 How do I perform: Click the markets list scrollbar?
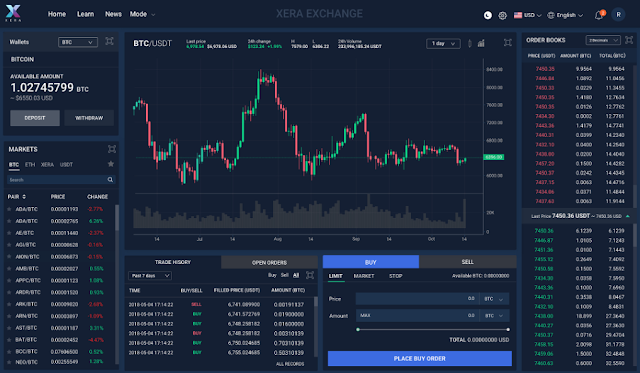(x=117, y=217)
